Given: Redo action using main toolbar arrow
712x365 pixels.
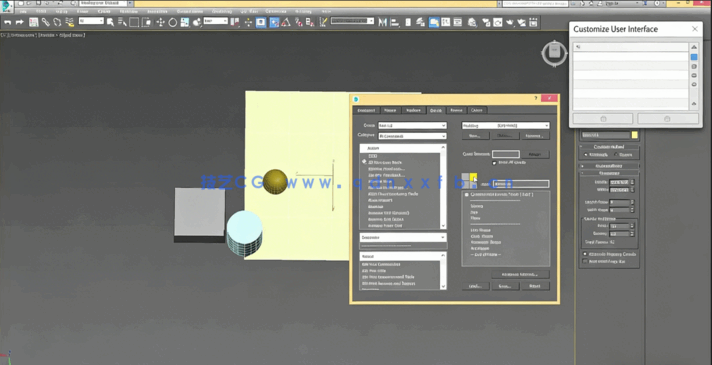Looking at the screenshot, I should coord(19,22).
